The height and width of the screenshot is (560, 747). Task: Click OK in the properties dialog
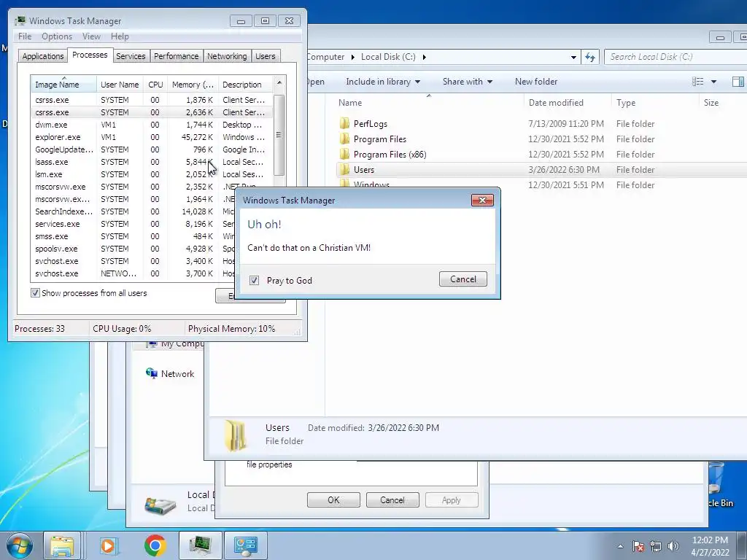click(x=333, y=500)
